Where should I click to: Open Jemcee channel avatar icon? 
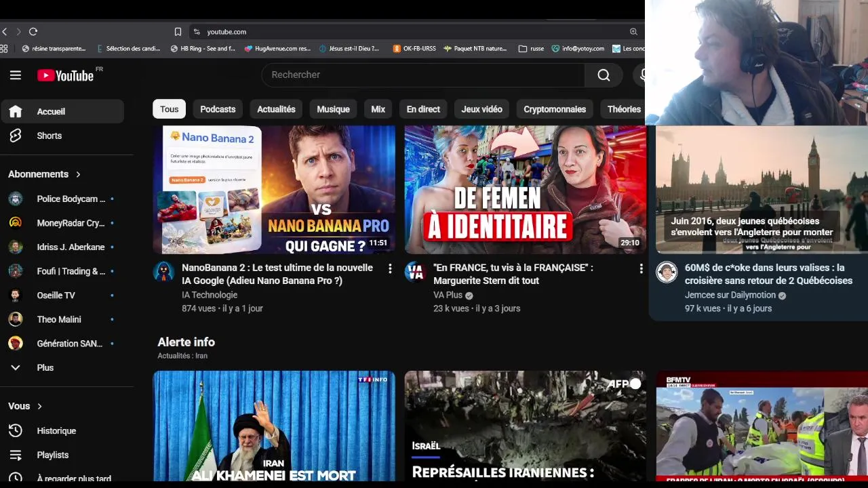pyautogui.click(x=667, y=272)
